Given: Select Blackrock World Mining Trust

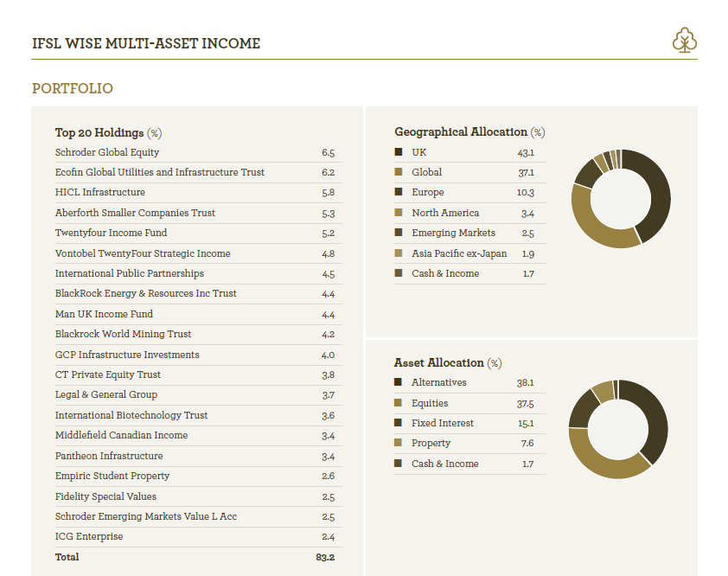Looking at the screenshot, I should click(198, 334).
